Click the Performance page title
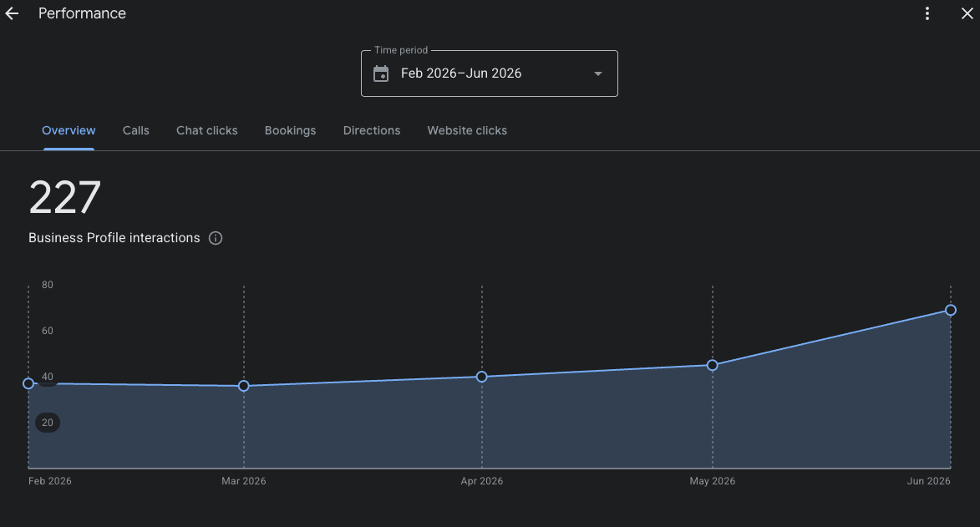980x527 pixels. coord(82,13)
